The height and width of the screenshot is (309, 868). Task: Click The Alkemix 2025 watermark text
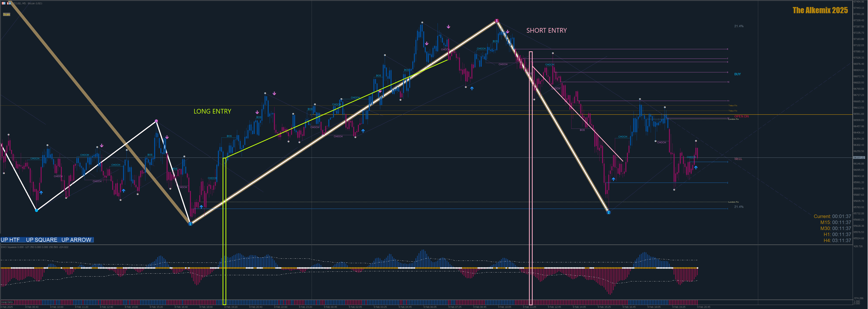820,11
